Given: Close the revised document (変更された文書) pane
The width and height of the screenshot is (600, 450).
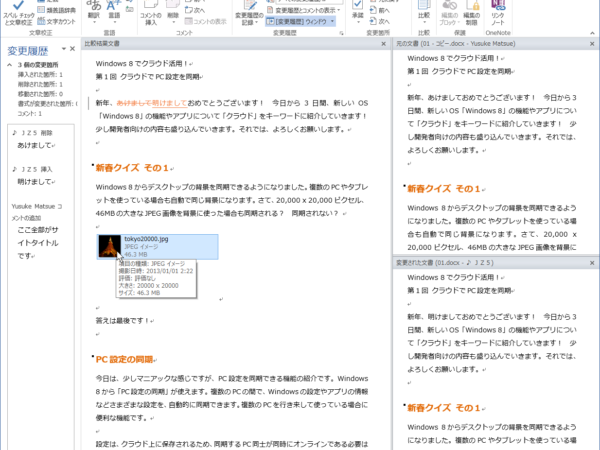Looking at the screenshot, I should [x=592, y=263].
